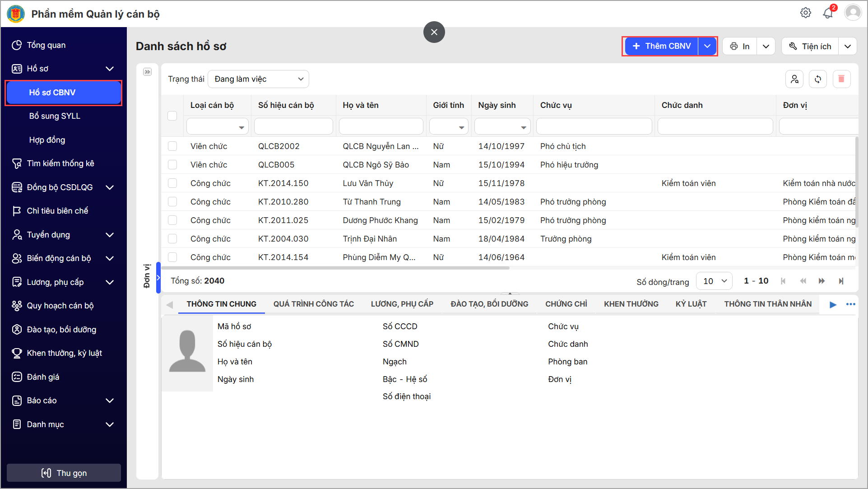Open the Hợp đồng sidebar item
This screenshot has width=868, height=489.
[47, 140]
